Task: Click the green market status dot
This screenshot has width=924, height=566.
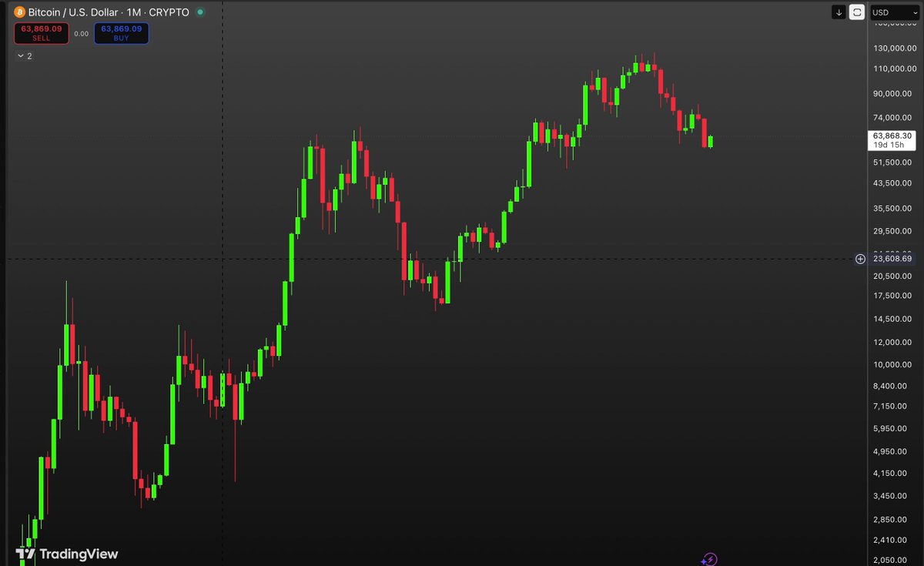Action: click(x=200, y=12)
